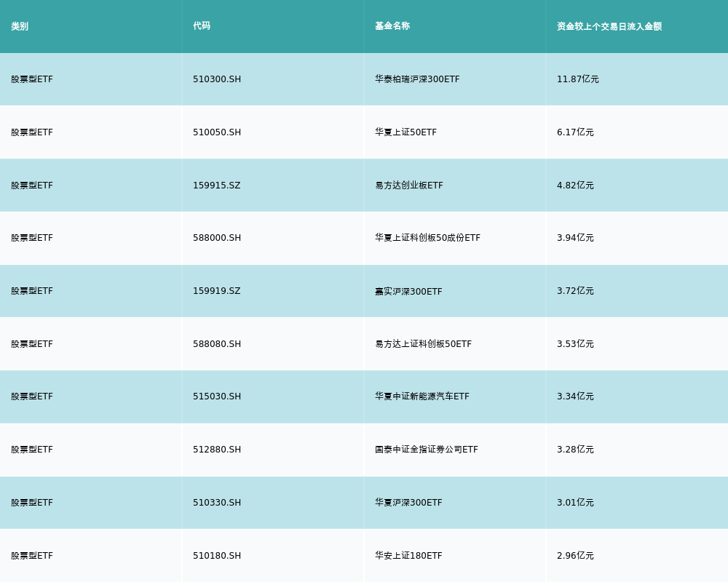Click the 3.53亿元 amount
This screenshot has height=582, width=728.
pyautogui.click(x=575, y=344)
